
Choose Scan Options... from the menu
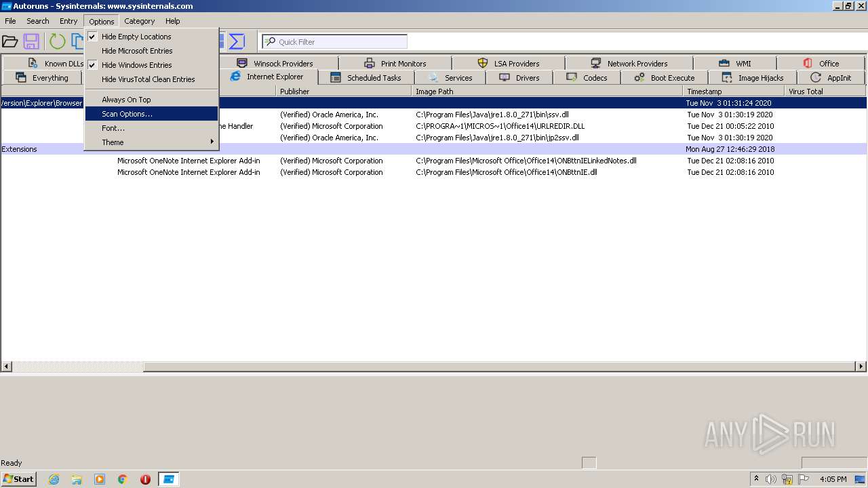pyautogui.click(x=151, y=114)
